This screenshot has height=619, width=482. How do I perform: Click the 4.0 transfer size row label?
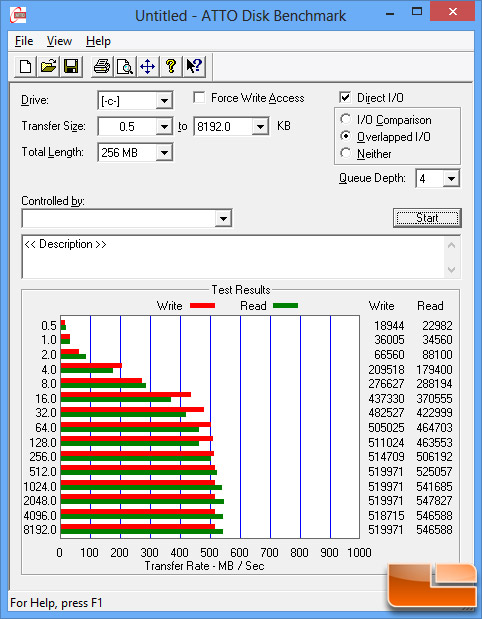pos(49,370)
